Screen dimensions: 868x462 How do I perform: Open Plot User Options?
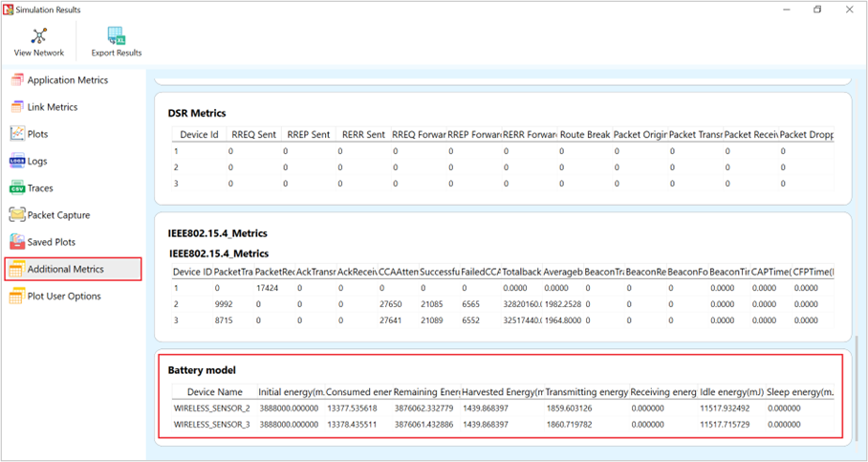[x=63, y=297]
